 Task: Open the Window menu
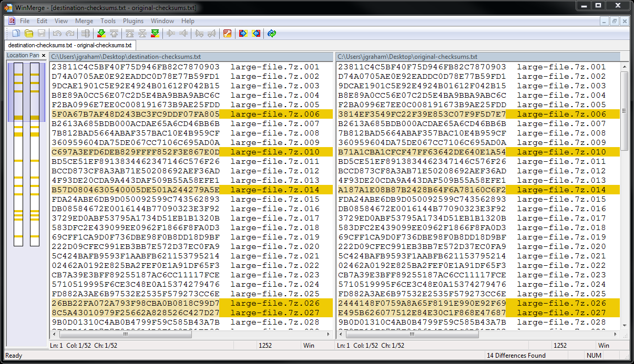tap(162, 21)
